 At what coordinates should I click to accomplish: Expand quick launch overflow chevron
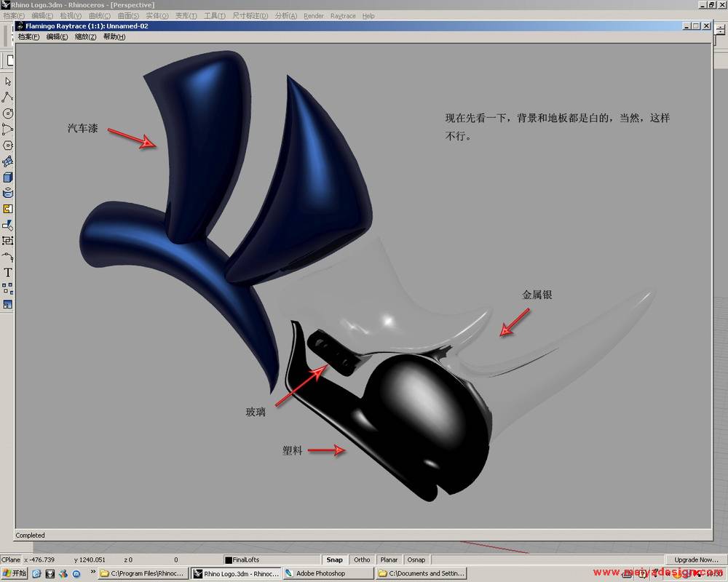92,572
